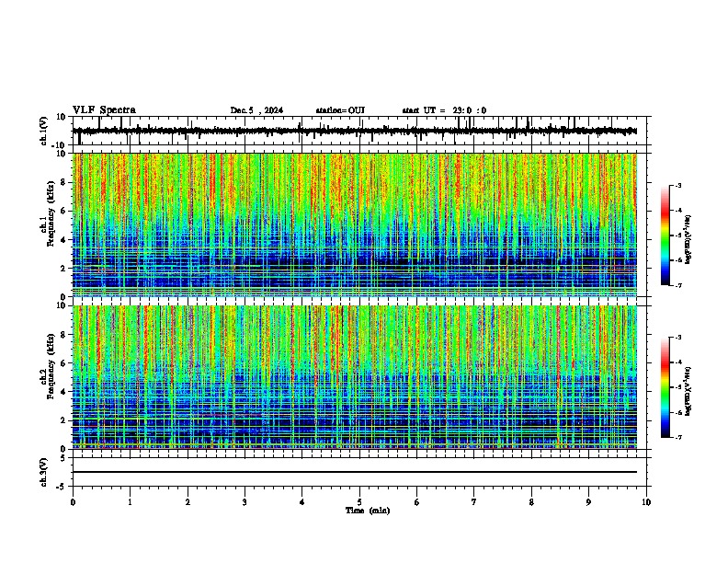728x563 pixels.
Task: Click the 'ch.3(V)' axis label
Action: 45,472
